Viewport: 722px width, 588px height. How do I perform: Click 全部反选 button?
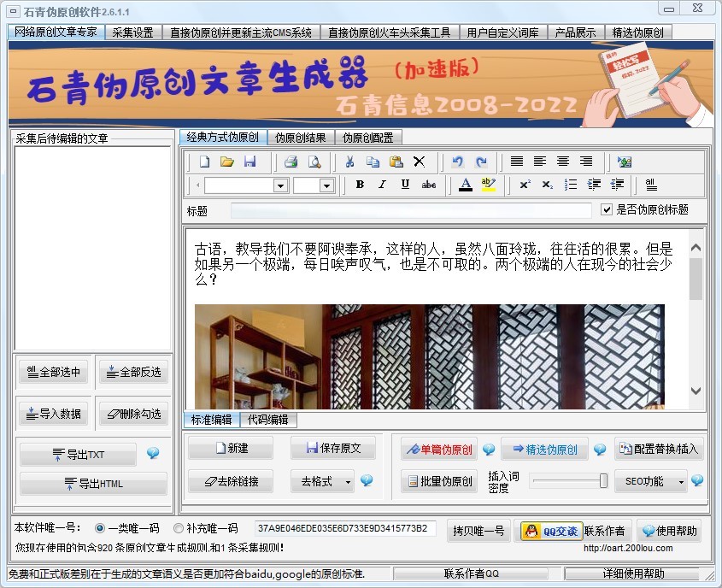[x=133, y=372]
